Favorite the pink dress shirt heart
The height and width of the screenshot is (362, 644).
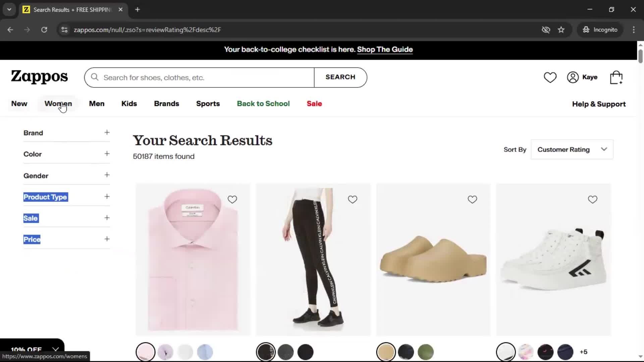(232, 199)
